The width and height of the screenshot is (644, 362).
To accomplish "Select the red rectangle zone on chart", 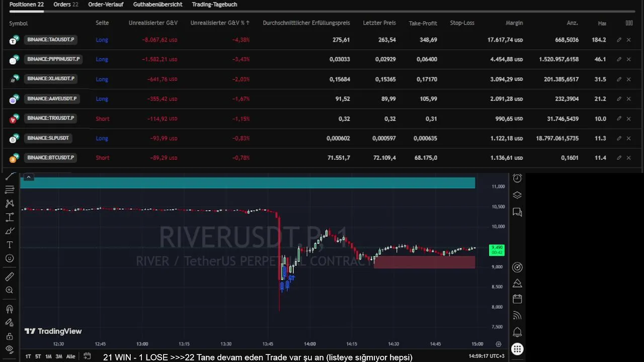I will [x=424, y=262].
